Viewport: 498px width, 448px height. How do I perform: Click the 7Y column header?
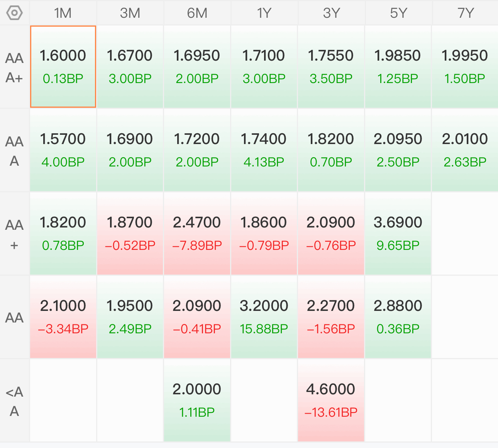[x=465, y=13]
